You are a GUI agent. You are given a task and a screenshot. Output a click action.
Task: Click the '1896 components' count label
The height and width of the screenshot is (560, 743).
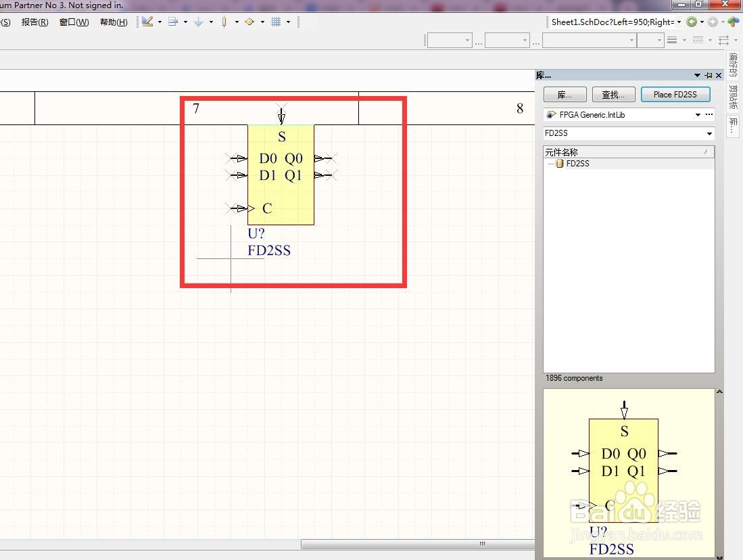click(x=574, y=378)
